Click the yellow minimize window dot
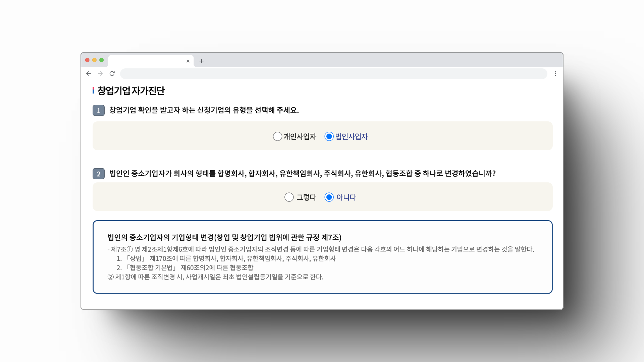Screen dimensions: 644x362 [x=94, y=60]
